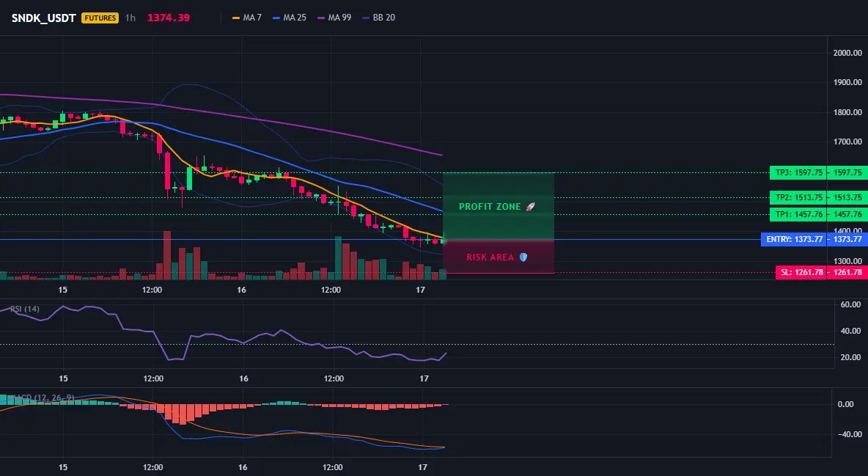This screenshot has height=476, width=868.
Task: Click the RISK AREA text
Action: coord(490,257)
